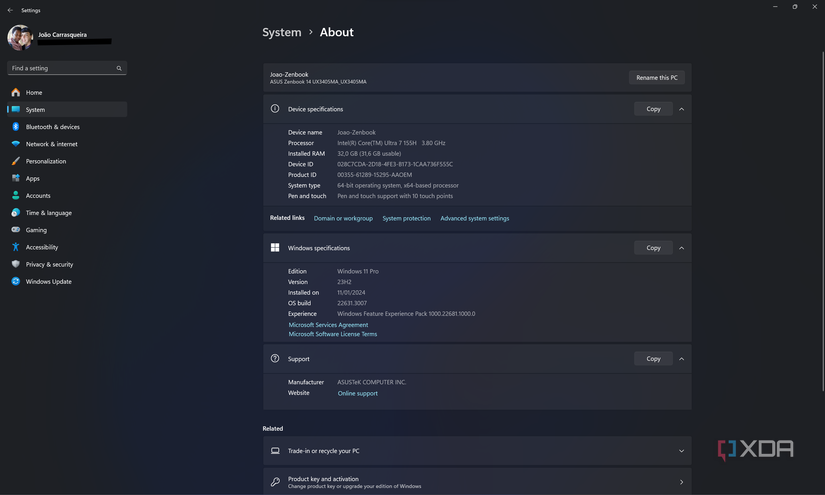This screenshot has width=825, height=495.
Task: Open Microsoft Services Agreement link
Action: tap(328, 325)
